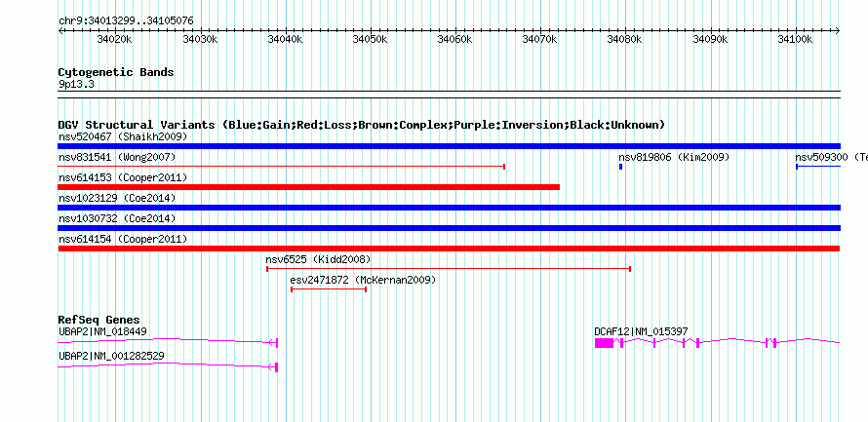Click the 9p13.3 cytogenetic band line
The image size is (868, 422).
(x=449, y=95)
